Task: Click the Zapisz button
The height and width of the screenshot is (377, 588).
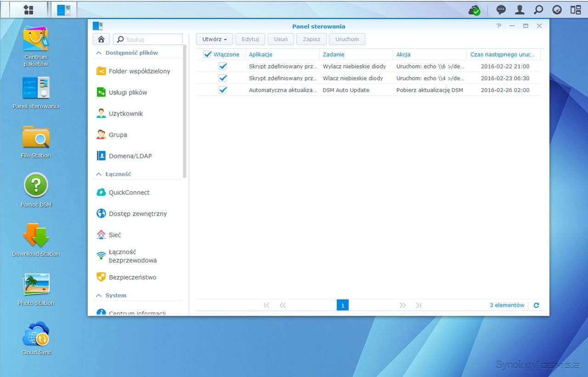Action: click(x=311, y=39)
